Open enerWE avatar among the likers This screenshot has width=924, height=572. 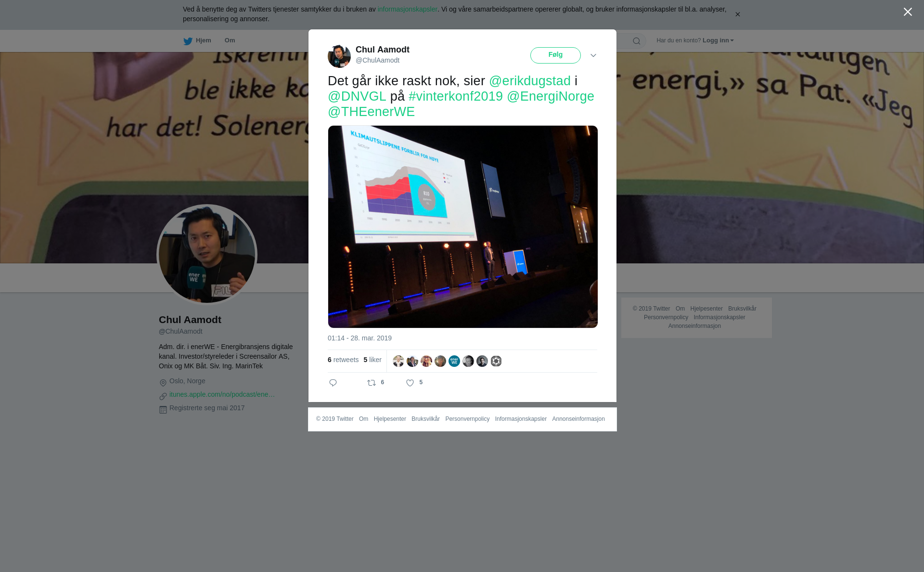point(454,361)
